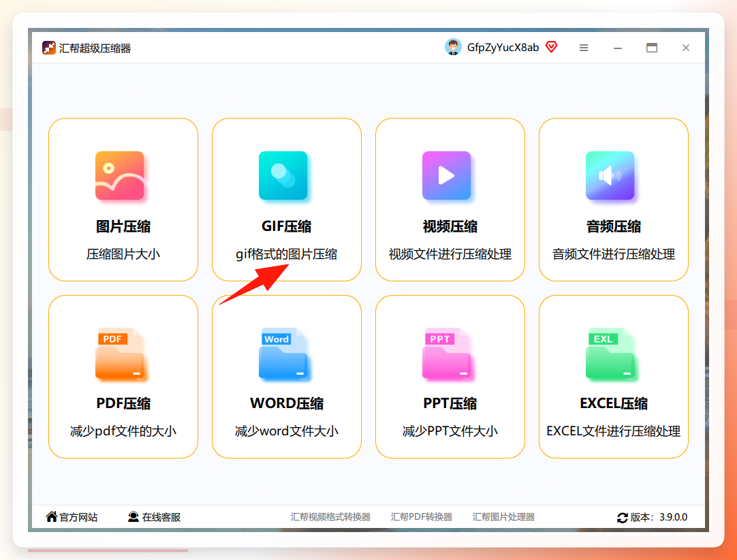
Task: Click the EXCEL文件进行压缩处理 description
Action: 614,431
